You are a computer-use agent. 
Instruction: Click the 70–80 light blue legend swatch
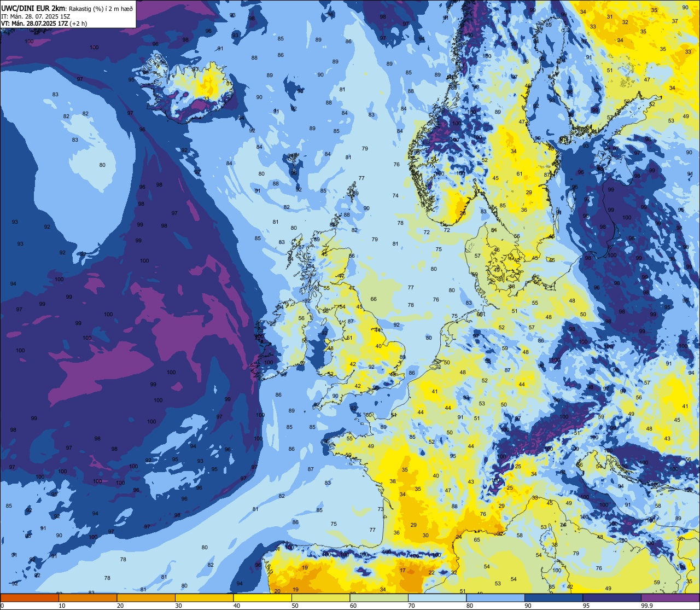coord(437,597)
